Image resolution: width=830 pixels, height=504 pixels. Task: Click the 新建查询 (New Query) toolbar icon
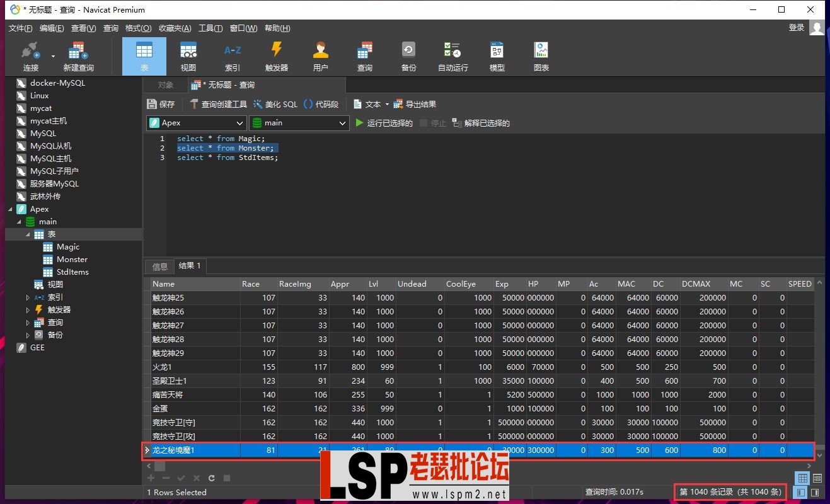click(78, 57)
